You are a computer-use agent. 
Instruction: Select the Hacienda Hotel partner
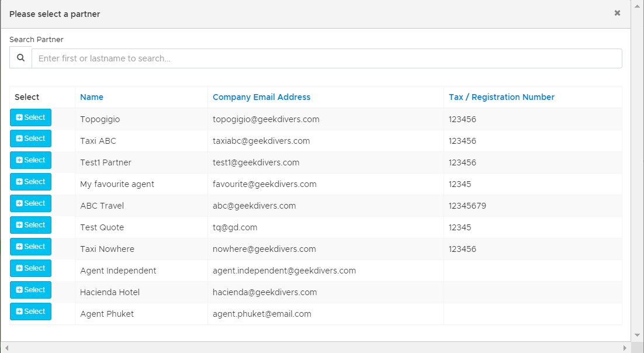coord(31,290)
